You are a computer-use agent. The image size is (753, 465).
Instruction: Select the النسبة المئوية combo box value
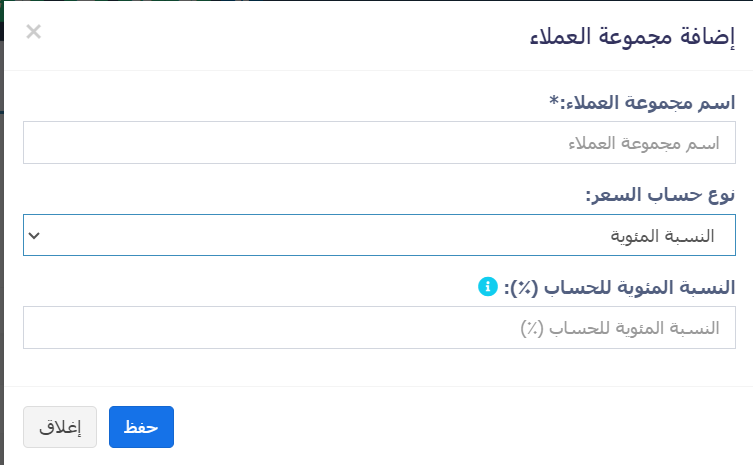662,236
